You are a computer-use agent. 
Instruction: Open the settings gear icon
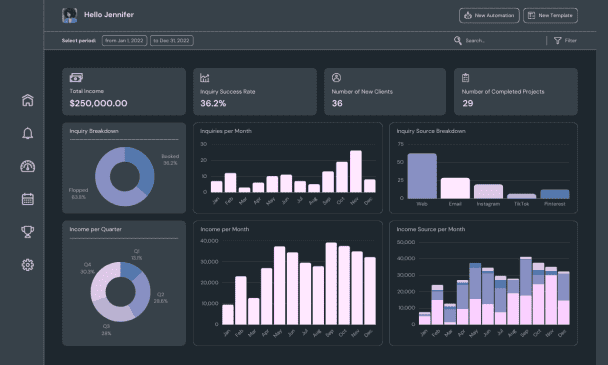click(x=28, y=265)
